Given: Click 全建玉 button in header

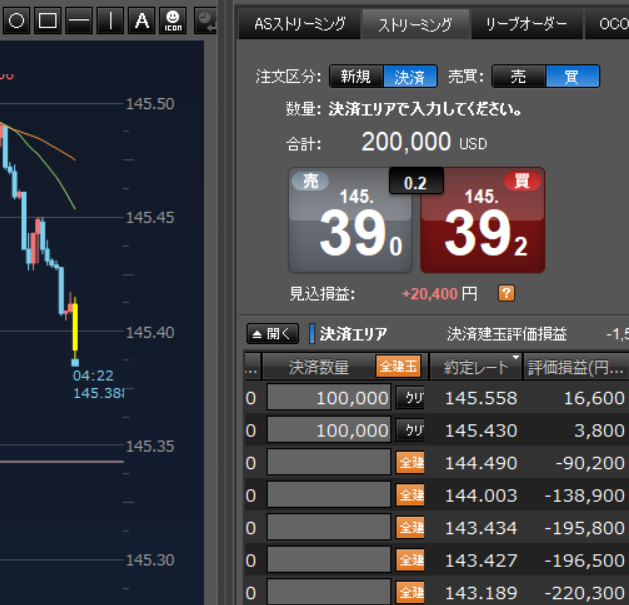Looking at the screenshot, I should click(x=398, y=366).
